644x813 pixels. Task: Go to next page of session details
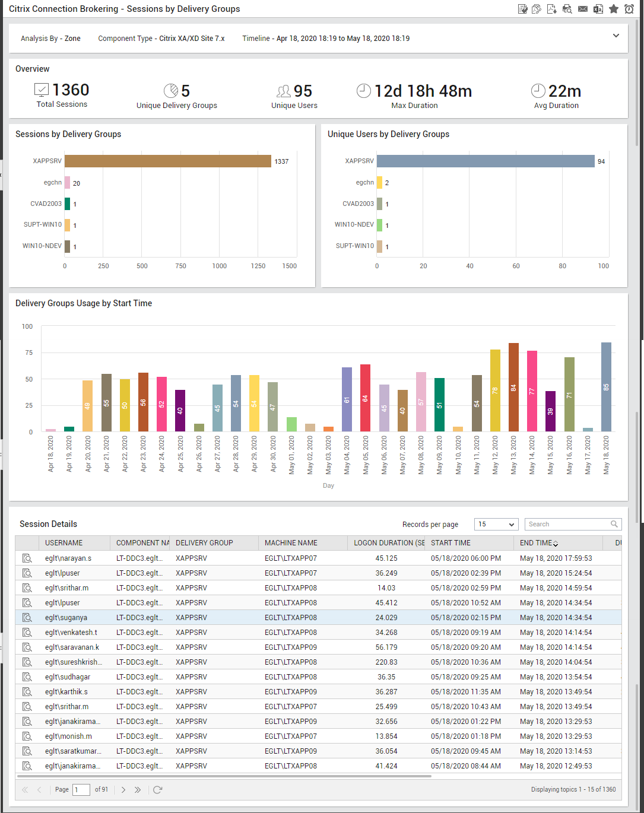pos(123,790)
